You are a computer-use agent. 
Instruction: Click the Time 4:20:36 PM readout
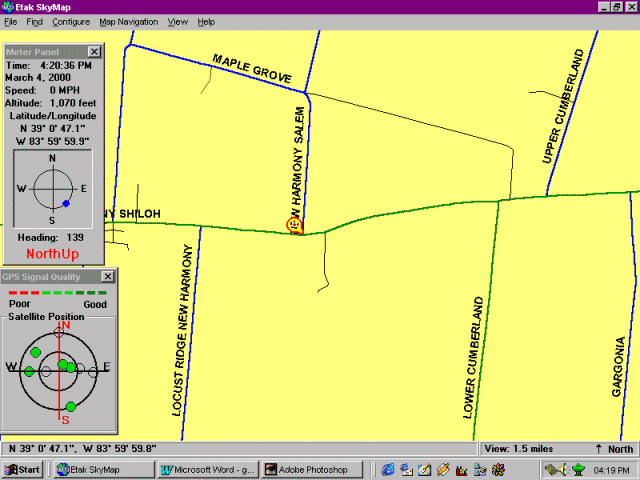pos(49,65)
